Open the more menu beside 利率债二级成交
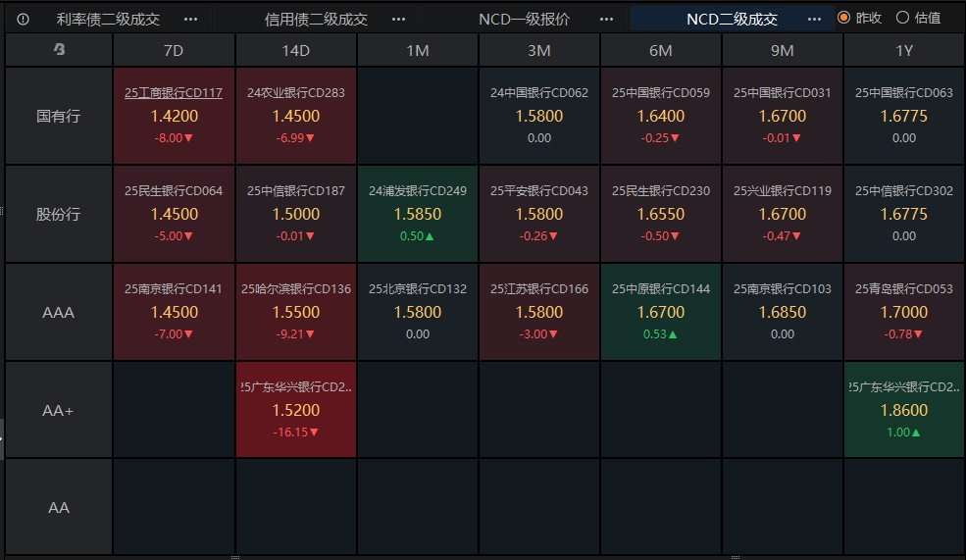 [x=191, y=19]
